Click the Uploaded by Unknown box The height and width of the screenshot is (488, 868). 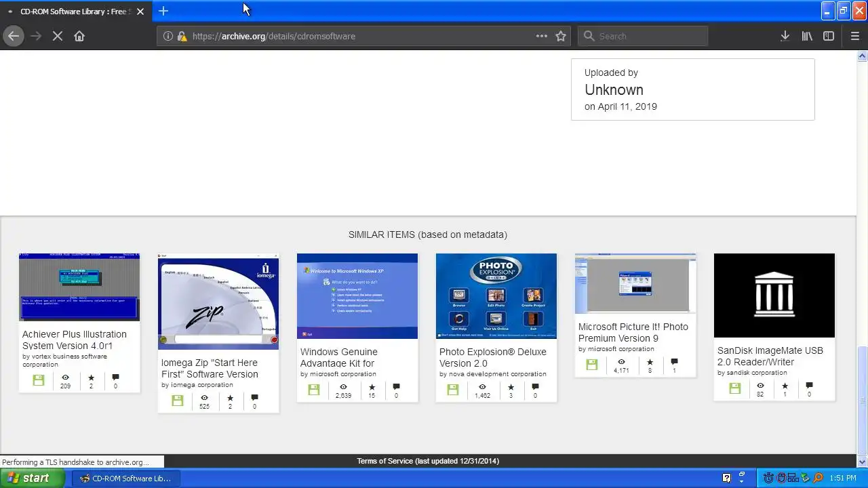click(693, 89)
